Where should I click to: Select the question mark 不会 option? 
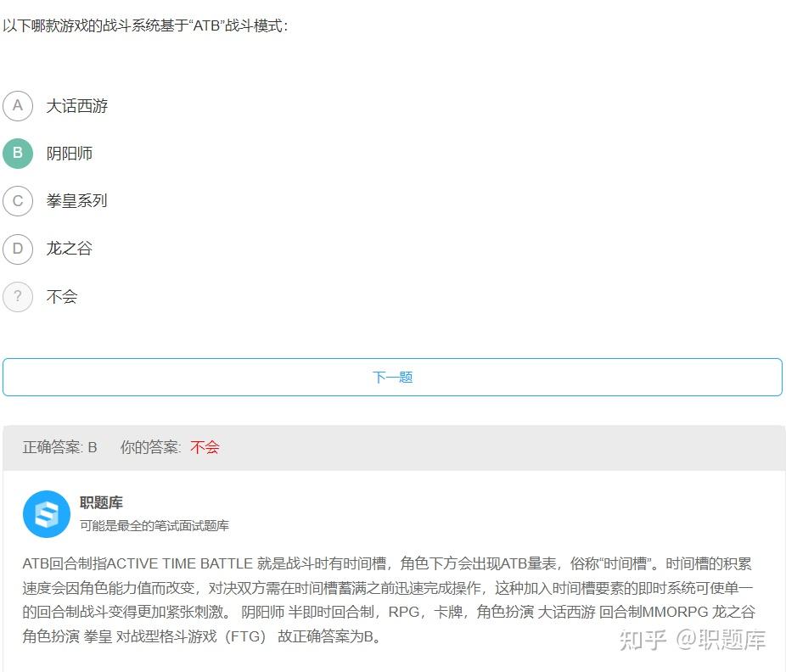(x=18, y=297)
